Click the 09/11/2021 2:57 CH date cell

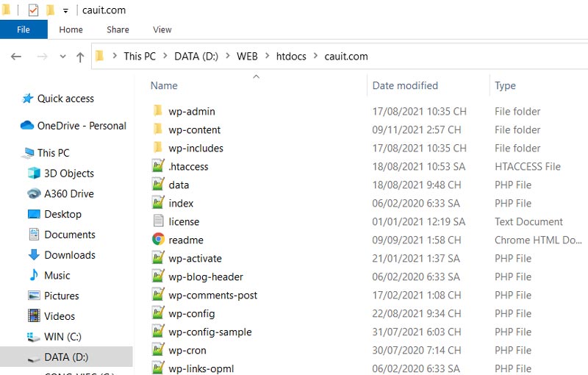tap(417, 129)
